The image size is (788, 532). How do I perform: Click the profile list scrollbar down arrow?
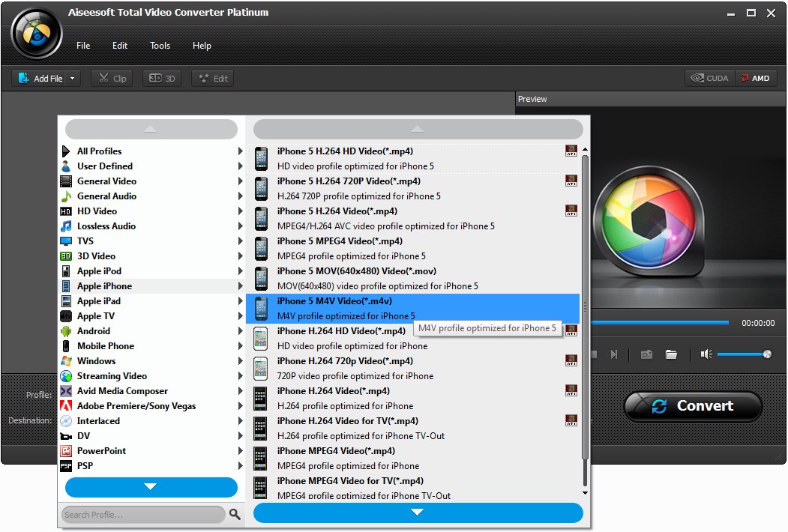(585, 493)
